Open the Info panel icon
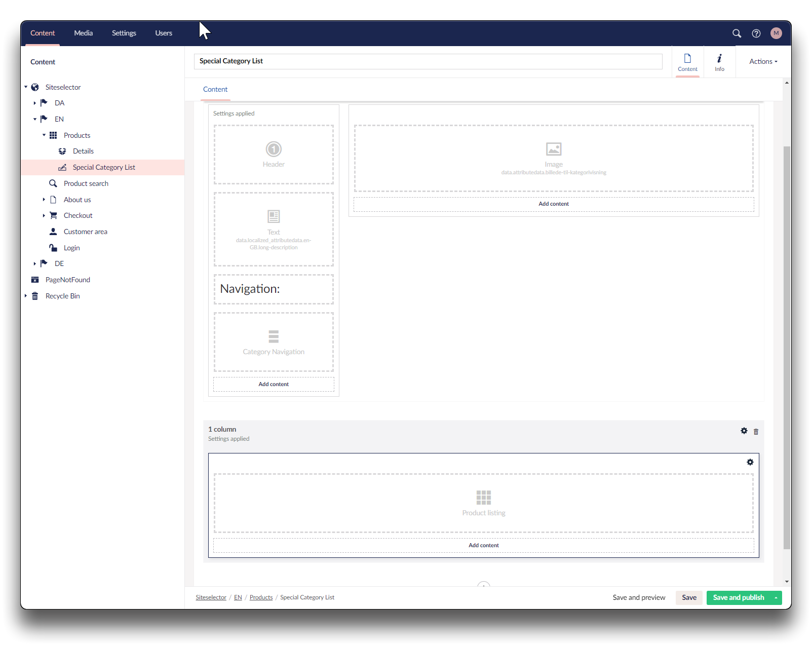Image resolution: width=812 pixels, height=646 pixels. (719, 62)
